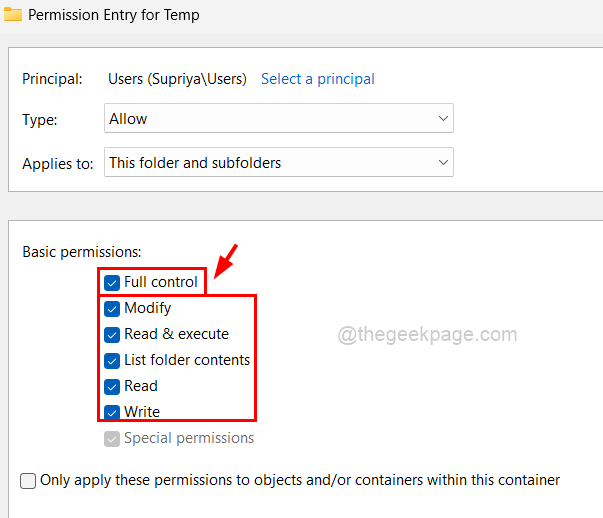Uncheck the Full control checkbox

[112, 282]
